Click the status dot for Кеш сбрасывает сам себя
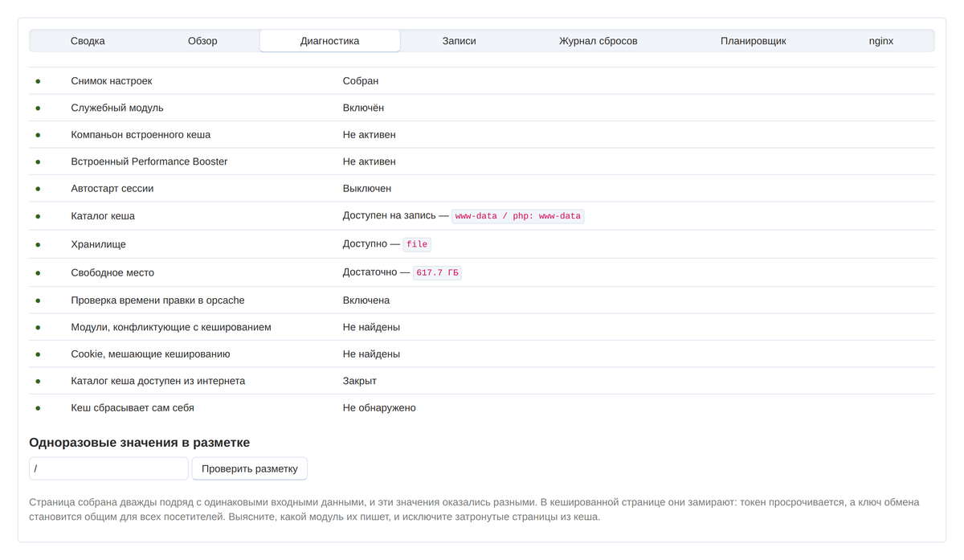This screenshot has height=560, width=964. pyautogui.click(x=38, y=408)
